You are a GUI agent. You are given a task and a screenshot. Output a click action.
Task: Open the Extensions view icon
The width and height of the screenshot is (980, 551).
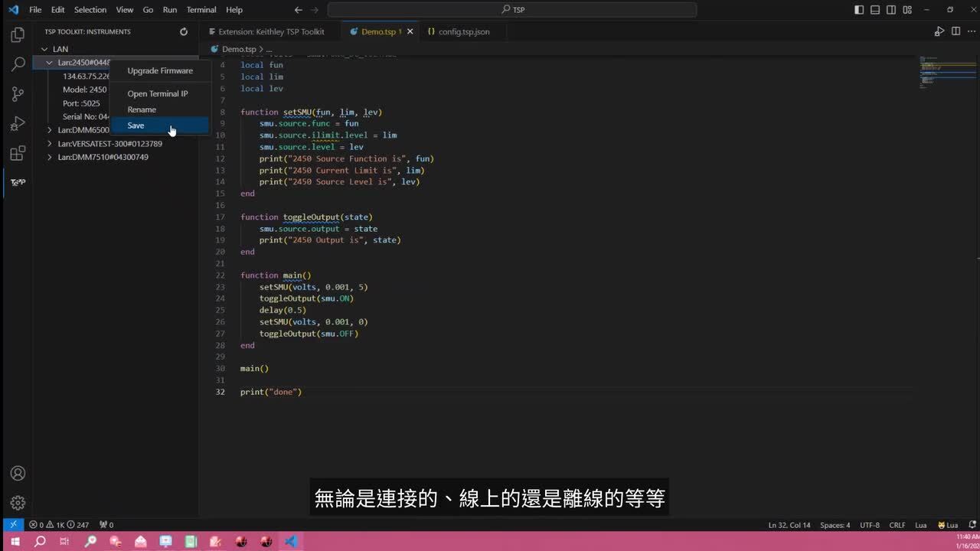[x=18, y=153]
